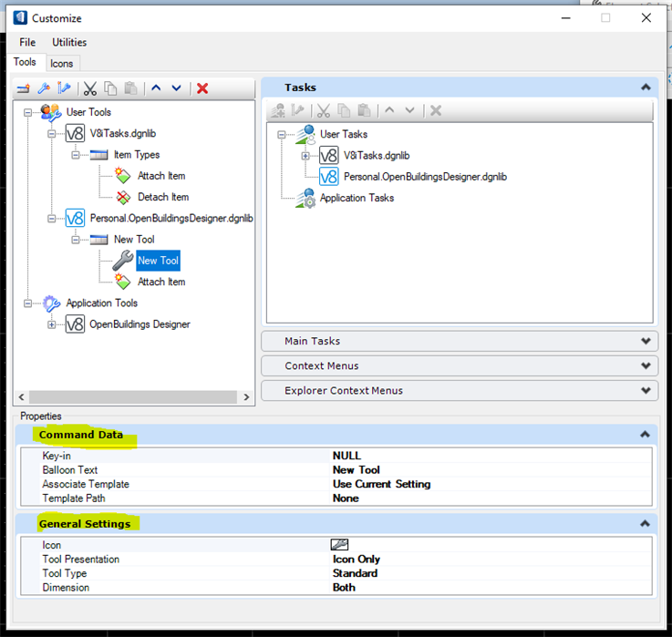
Task: Click the Application Tools gear icon
Action: coord(51,303)
